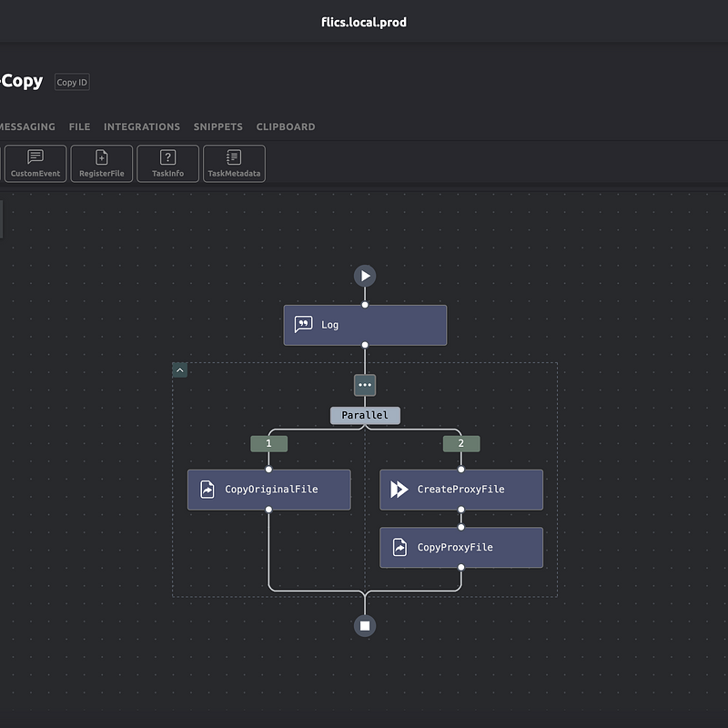The height and width of the screenshot is (728, 728).
Task: Switch to the Snippets tab
Action: pyautogui.click(x=217, y=126)
